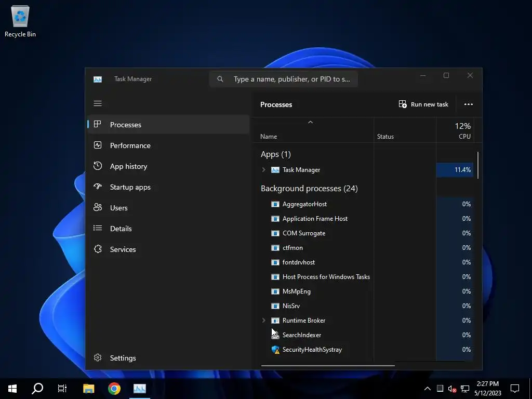
Task: Select Host Process for Windows Tasks
Action: [x=364, y=277]
